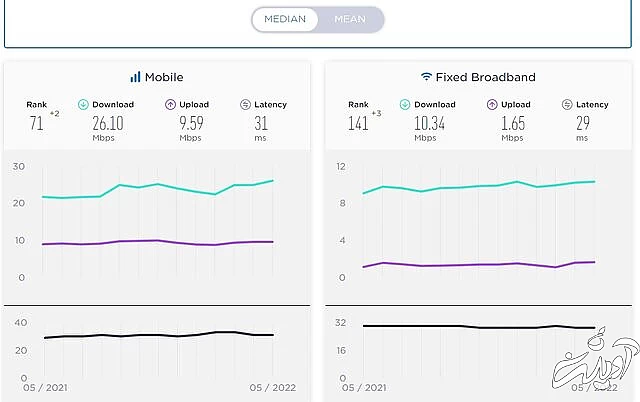Click Fixed Broadband Download arrow icon
Screen dimensions: 640x402
405,104
